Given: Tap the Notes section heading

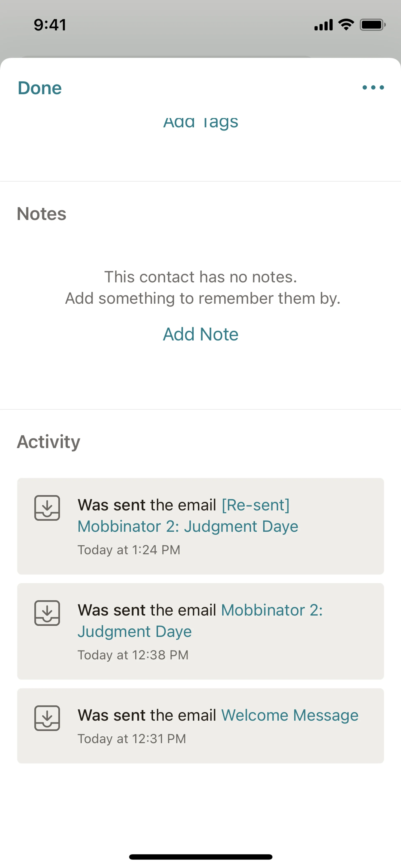Looking at the screenshot, I should point(41,214).
